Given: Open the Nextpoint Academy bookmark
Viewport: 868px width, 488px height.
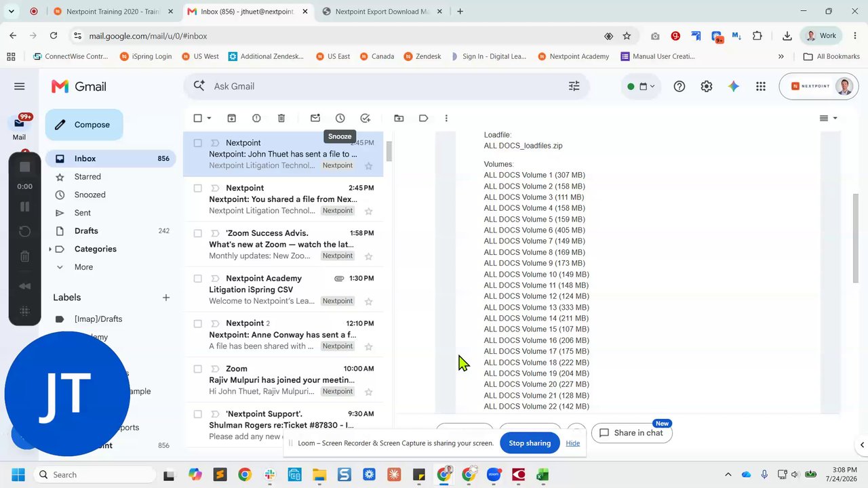Looking at the screenshot, I should [x=572, y=56].
